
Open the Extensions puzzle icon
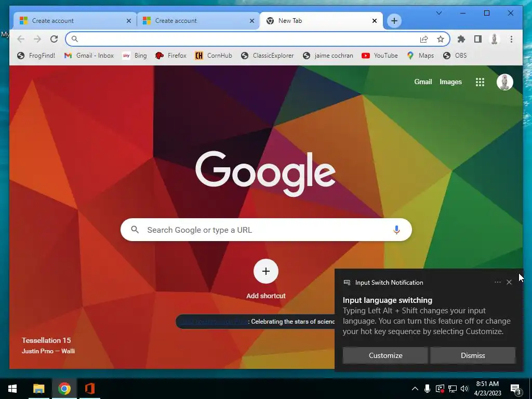461,39
